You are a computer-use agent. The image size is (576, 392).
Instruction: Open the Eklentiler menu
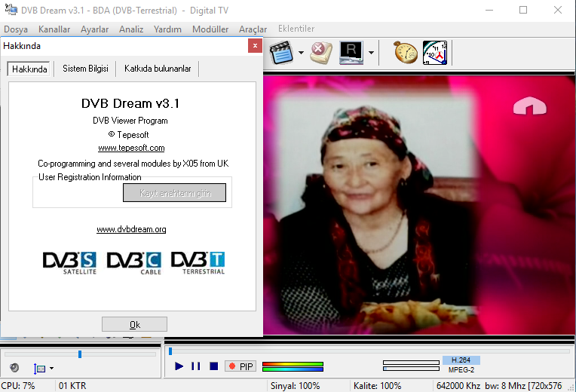(296, 29)
